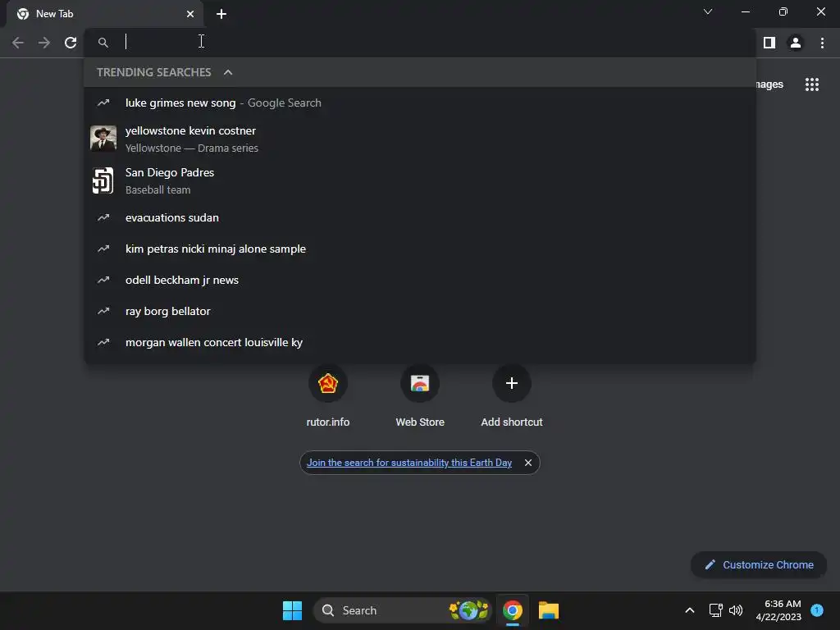
Task: Select 'evacuations sudan' suggestion
Action: 420,217
